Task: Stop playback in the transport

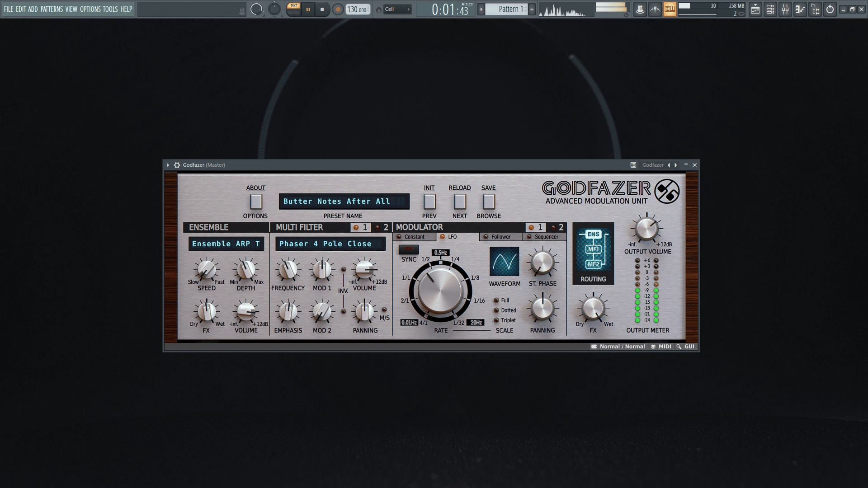Action: 322,9
